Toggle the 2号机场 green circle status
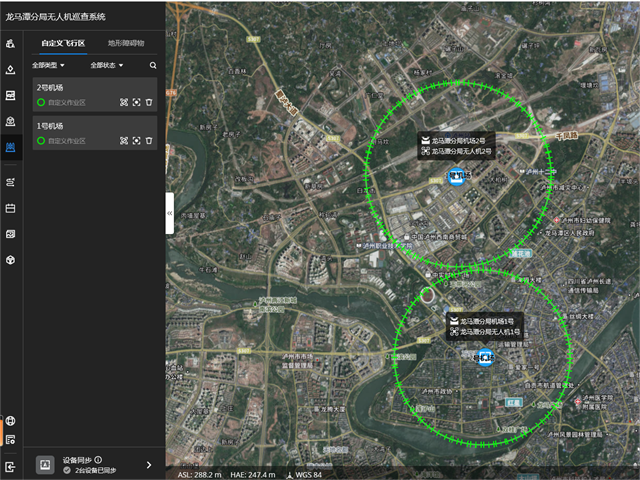The height and width of the screenshot is (480, 640). tap(41, 102)
